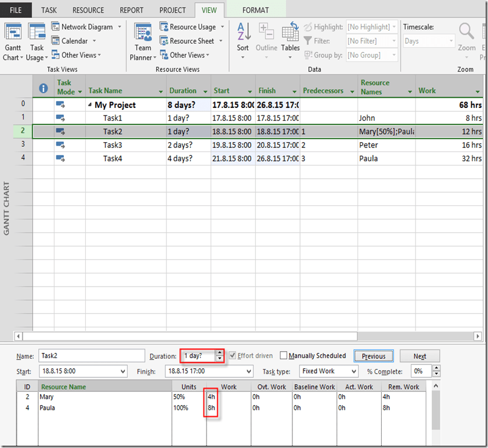Switch to the TASK ribbon tab
The image size is (488, 448).
[x=49, y=10]
